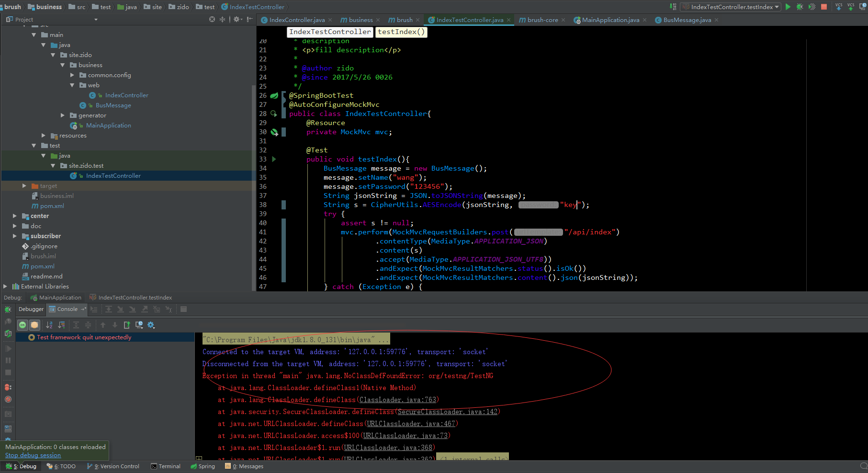Collapse the business folder under site.zido
This screenshot has width=868, height=473.
pyautogui.click(x=63, y=65)
